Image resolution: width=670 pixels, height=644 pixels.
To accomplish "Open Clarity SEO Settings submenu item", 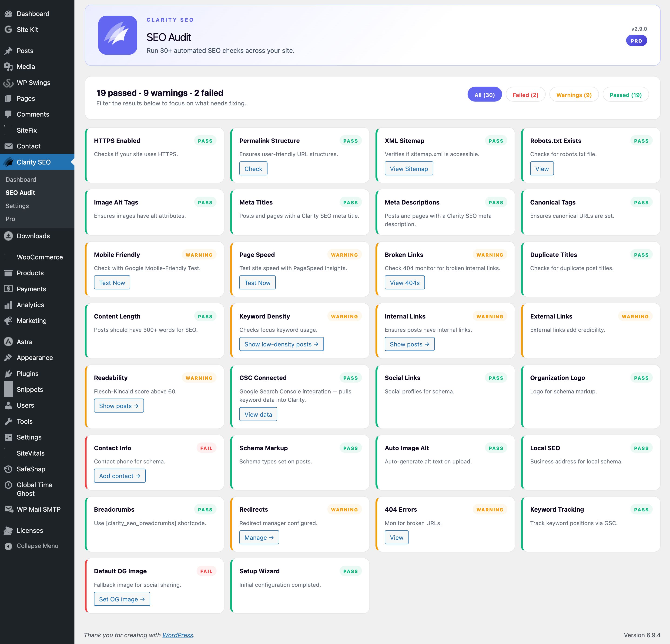I will point(17,206).
